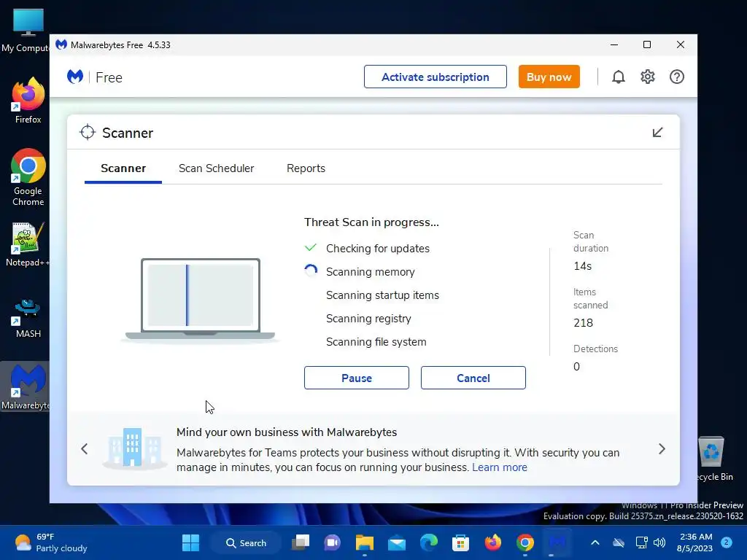The height and width of the screenshot is (560, 747).
Task: Switch to the Scan Scheduler tab
Action: click(216, 168)
